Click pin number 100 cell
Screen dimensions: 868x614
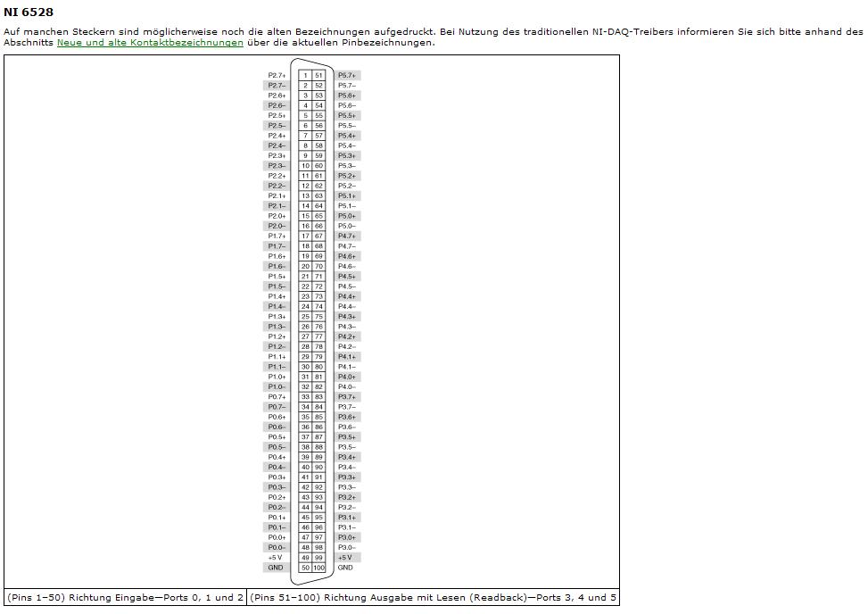click(x=318, y=568)
